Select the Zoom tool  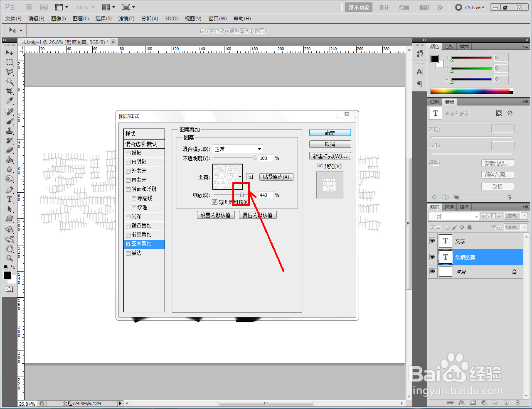coord(10,258)
